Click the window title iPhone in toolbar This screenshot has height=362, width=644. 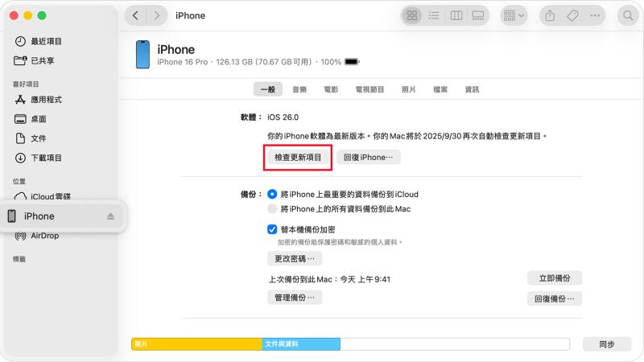click(190, 15)
